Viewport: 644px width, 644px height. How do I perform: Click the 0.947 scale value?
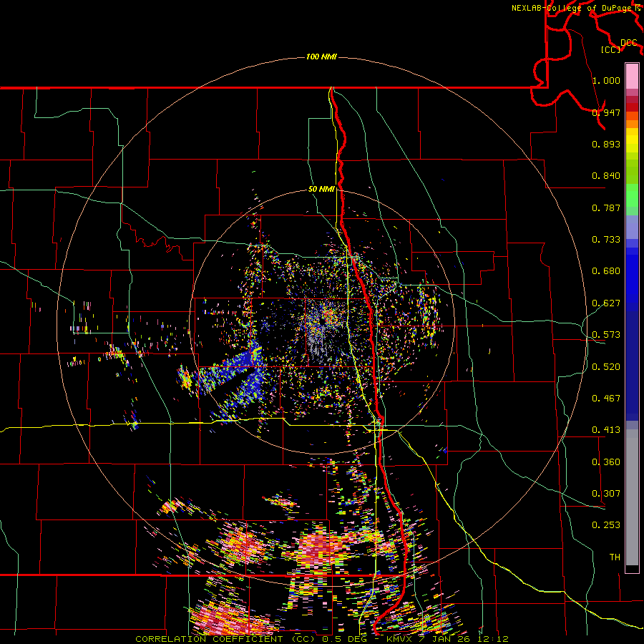pos(606,112)
